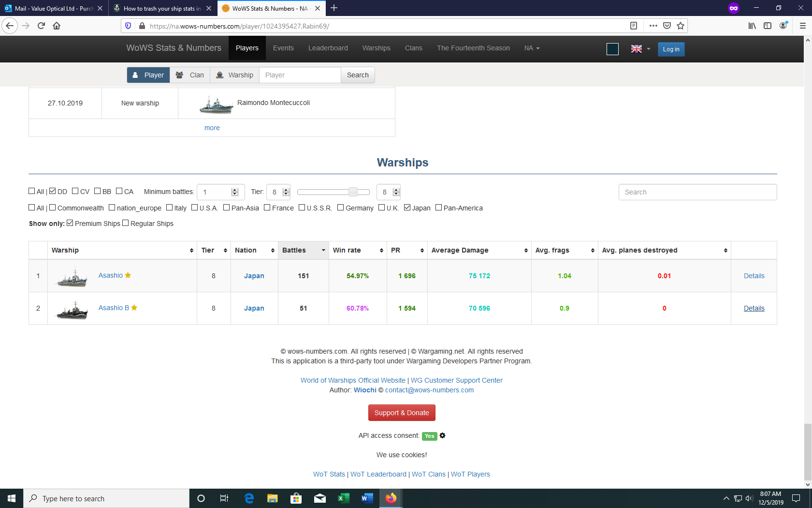Click the dark theme square icon
Viewport: 812px width, 508px height.
tap(612, 49)
